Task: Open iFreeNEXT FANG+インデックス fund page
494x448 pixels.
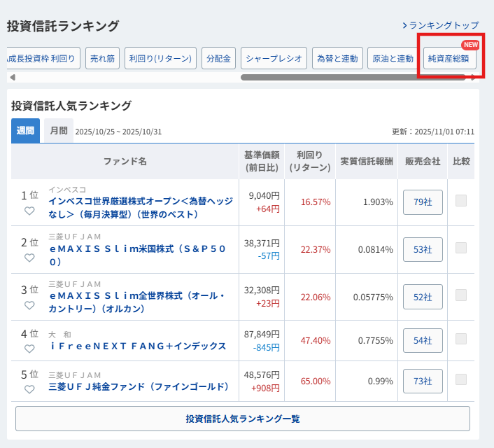Action: tap(137, 346)
